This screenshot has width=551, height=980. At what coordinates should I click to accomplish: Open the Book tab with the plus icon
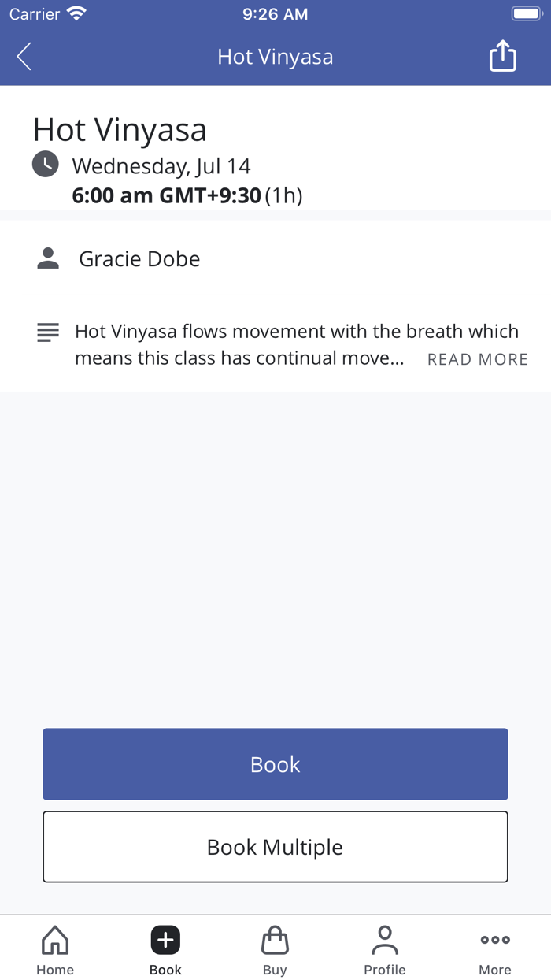coord(165,939)
